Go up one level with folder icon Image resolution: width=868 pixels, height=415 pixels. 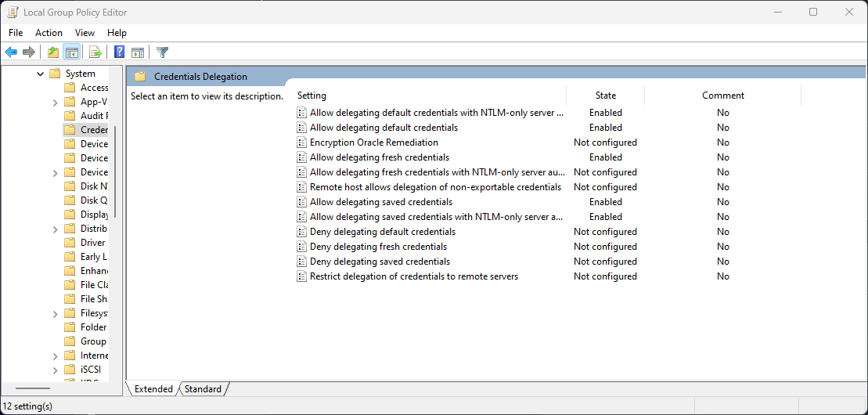(x=53, y=52)
